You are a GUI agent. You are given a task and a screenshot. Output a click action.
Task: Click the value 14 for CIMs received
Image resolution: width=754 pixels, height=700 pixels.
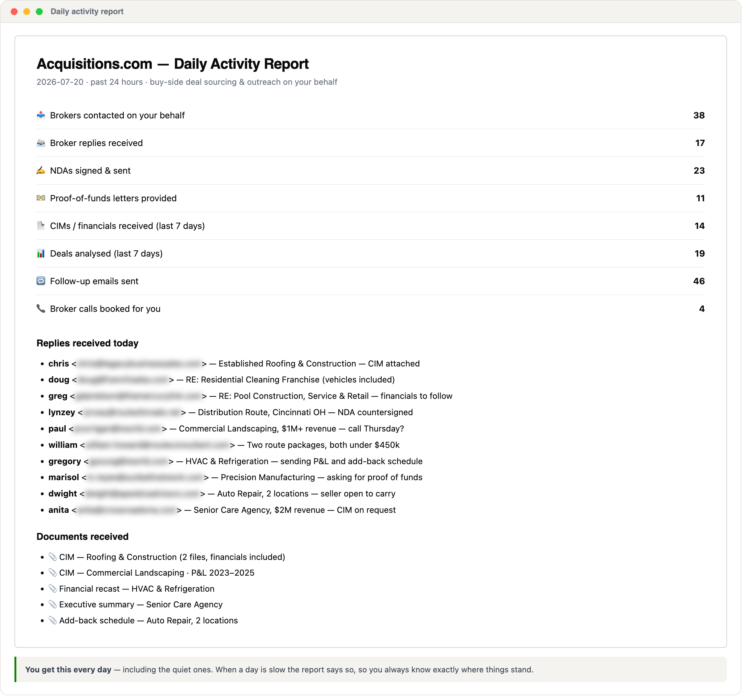click(699, 226)
